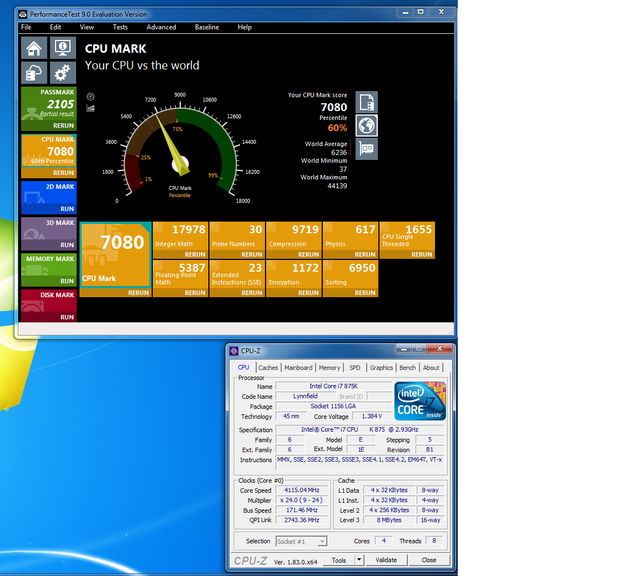
Task: Rerun the Physics test
Action: [x=365, y=254]
